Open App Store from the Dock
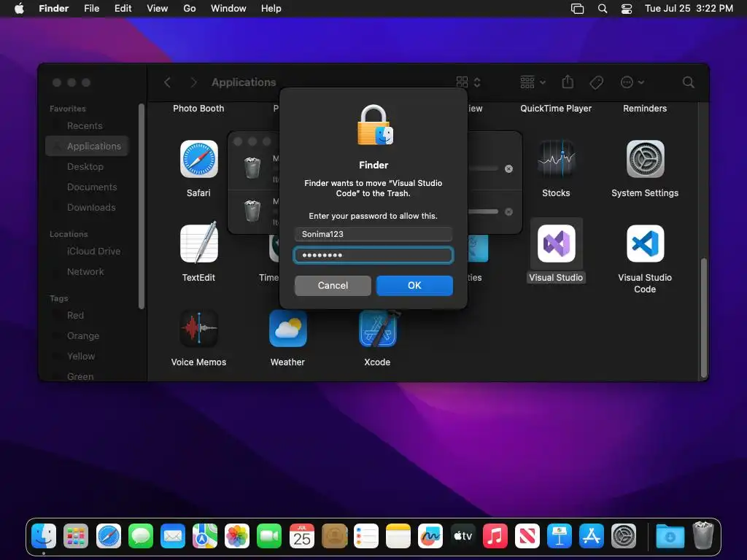 point(591,536)
